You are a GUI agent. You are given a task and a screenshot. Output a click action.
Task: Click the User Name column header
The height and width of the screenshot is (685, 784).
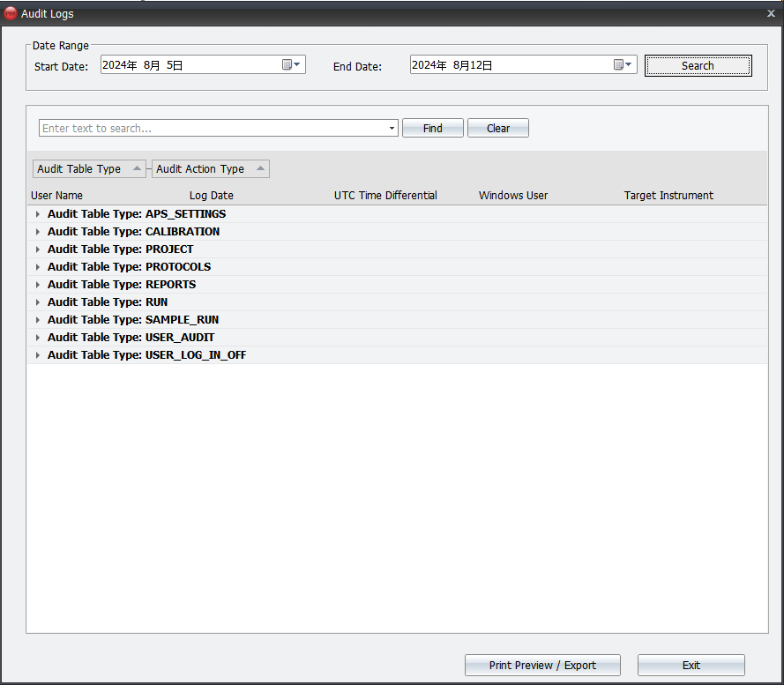(57, 196)
